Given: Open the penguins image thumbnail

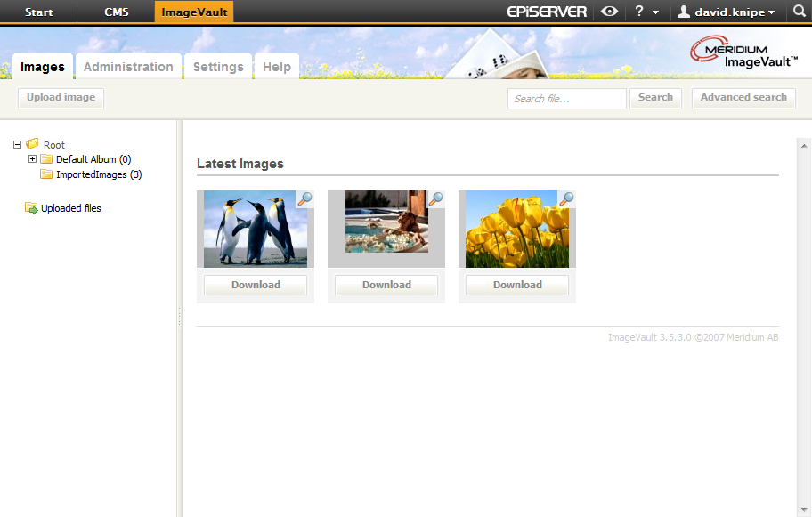Looking at the screenshot, I should click(x=255, y=229).
